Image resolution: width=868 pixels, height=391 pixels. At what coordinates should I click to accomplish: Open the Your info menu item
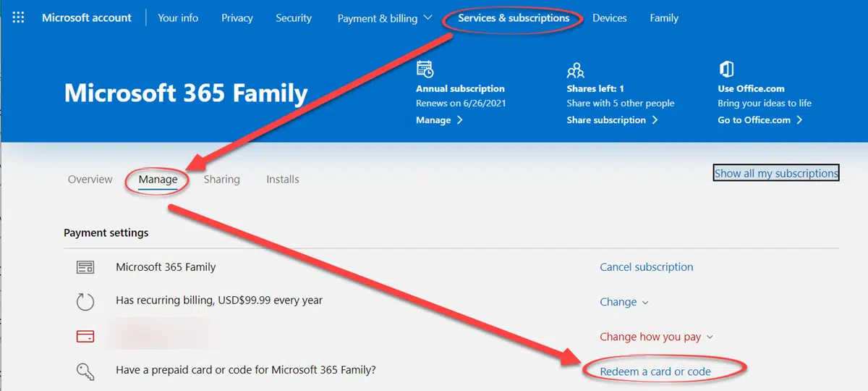[178, 18]
